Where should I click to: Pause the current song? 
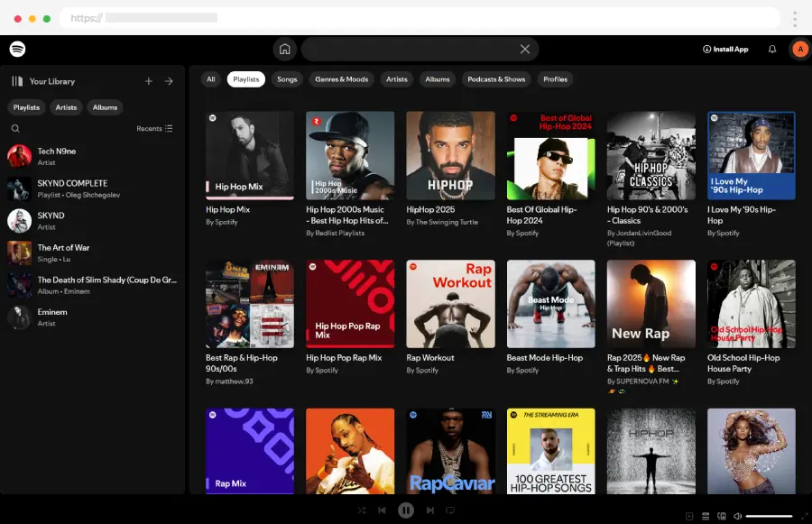[406, 510]
